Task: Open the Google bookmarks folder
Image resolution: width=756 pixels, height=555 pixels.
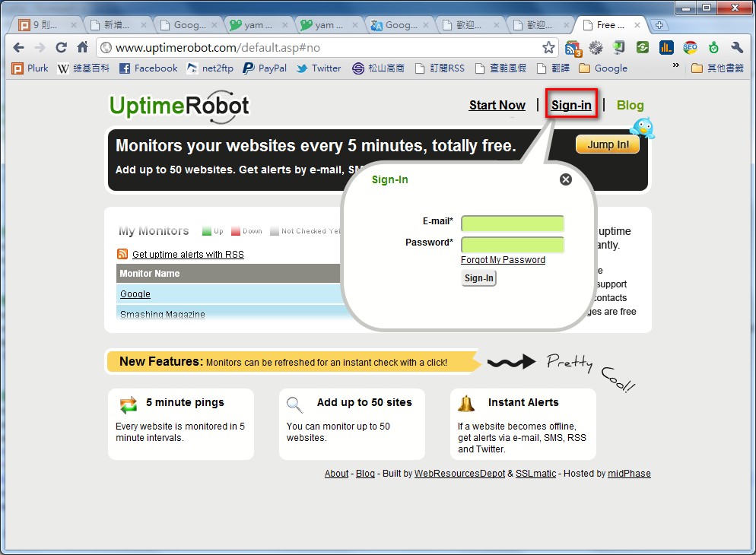Action: [603, 68]
